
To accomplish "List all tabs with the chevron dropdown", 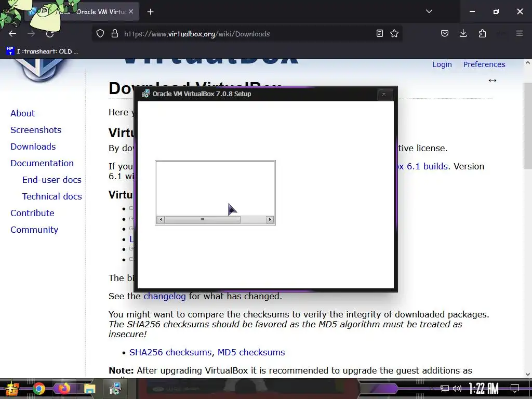I will click(x=429, y=11).
